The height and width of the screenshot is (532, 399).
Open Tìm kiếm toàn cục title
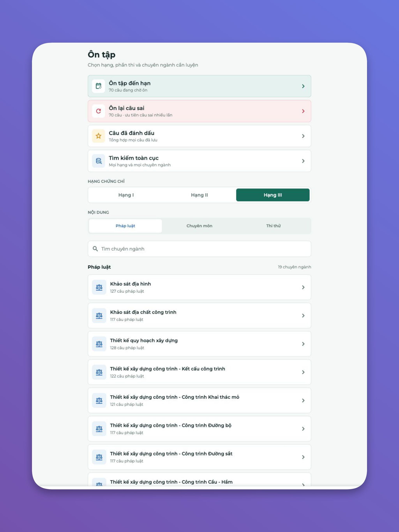[134, 158]
